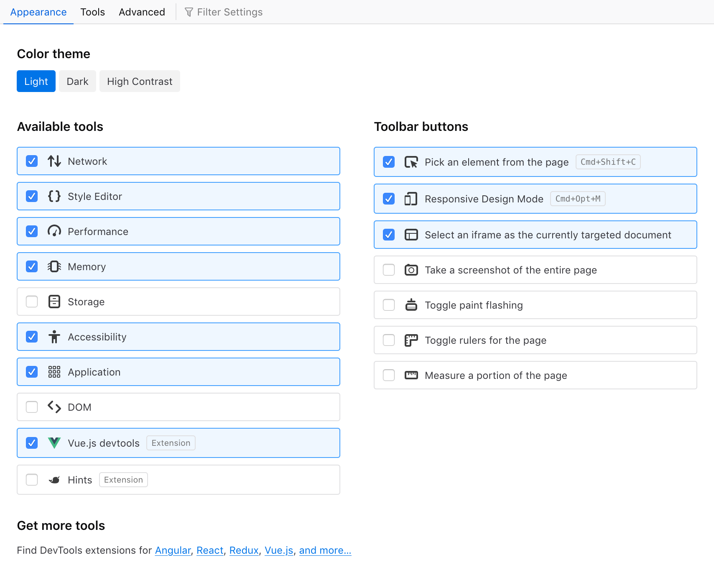Focus the Filter Settings search field
Screen dimensions: 714x588
[229, 12]
